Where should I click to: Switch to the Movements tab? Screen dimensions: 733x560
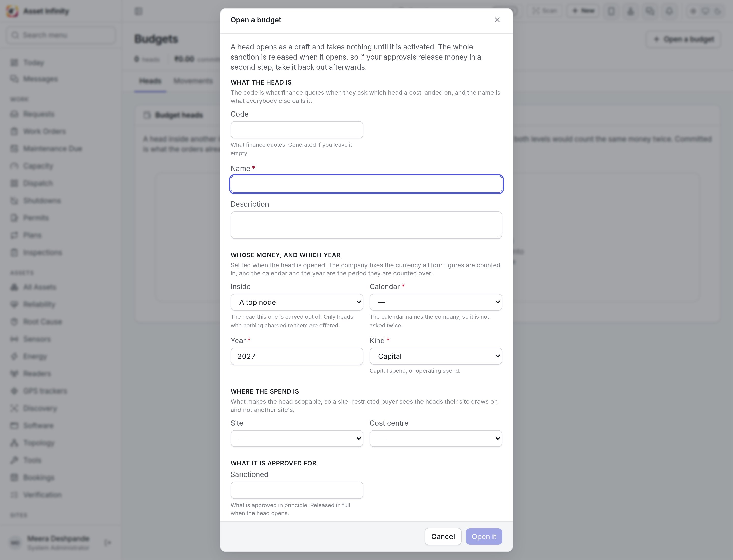[193, 81]
